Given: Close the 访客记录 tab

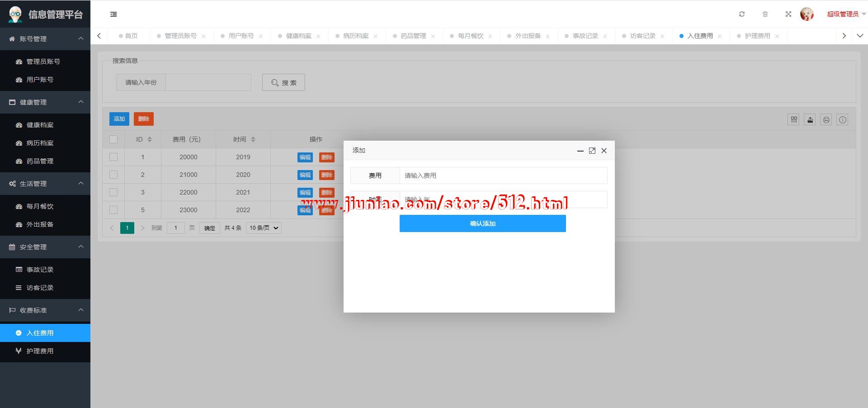Looking at the screenshot, I should coord(662,36).
